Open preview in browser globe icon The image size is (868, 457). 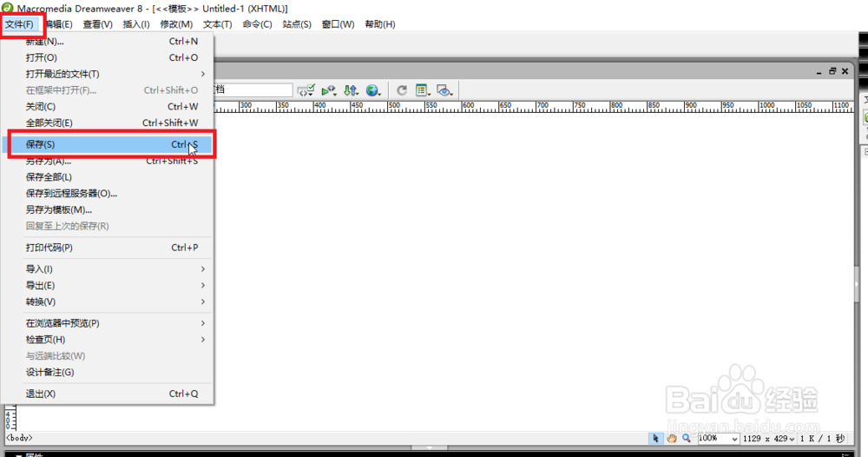(x=373, y=90)
